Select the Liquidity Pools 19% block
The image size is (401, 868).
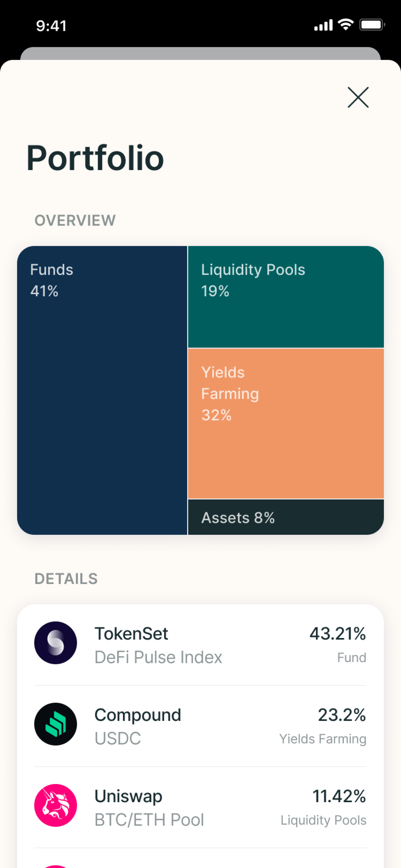(x=286, y=297)
